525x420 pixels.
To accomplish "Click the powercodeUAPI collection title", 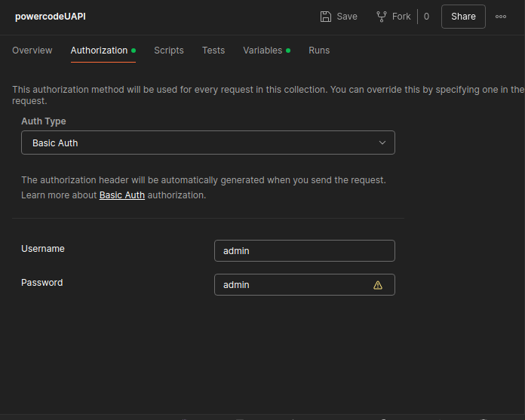I will [x=51, y=17].
